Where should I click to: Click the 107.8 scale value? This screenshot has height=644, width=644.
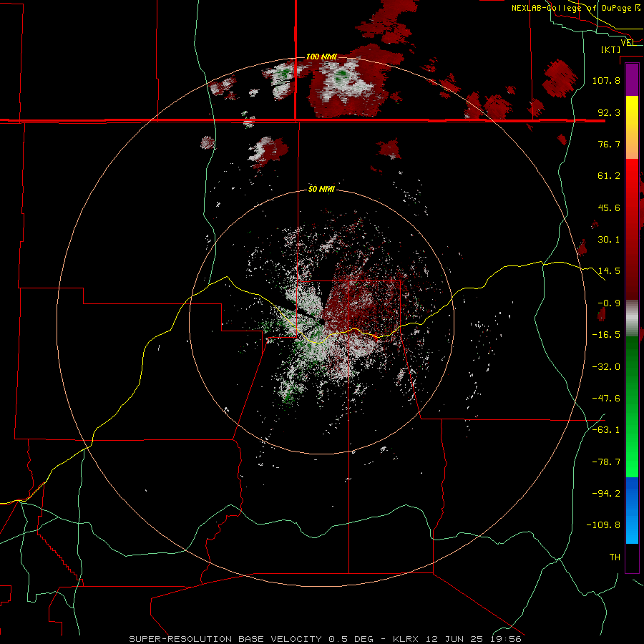tap(606, 80)
